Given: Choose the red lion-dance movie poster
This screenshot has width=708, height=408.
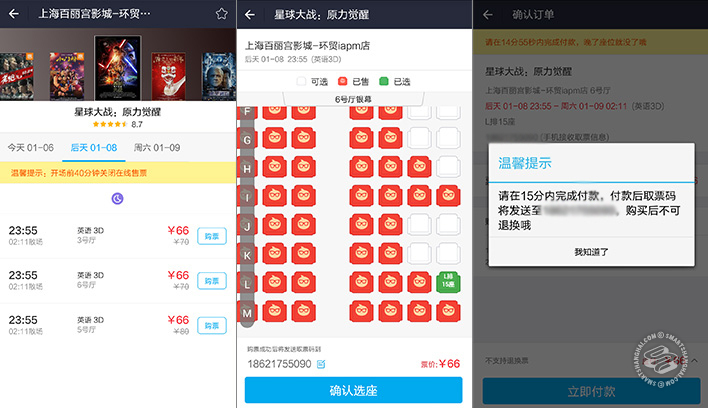Looking at the screenshot, I should pos(168,76).
